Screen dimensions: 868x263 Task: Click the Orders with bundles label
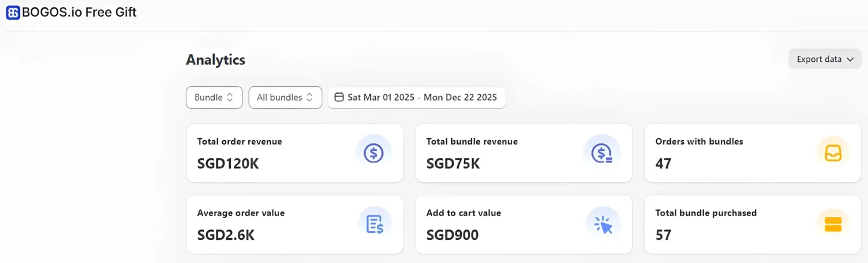[699, 142]
